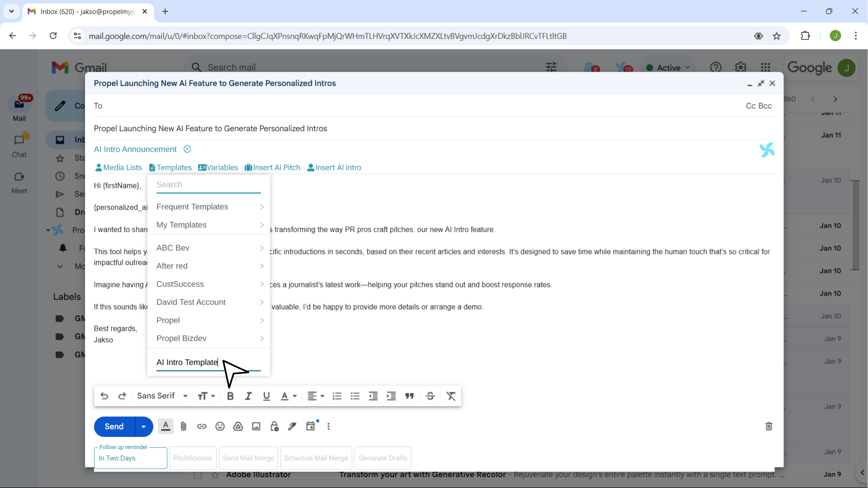Viewport: 868px width, 488px height.
Task: Bookmark this page with the star icon
Action: click(x=777, y=36)
